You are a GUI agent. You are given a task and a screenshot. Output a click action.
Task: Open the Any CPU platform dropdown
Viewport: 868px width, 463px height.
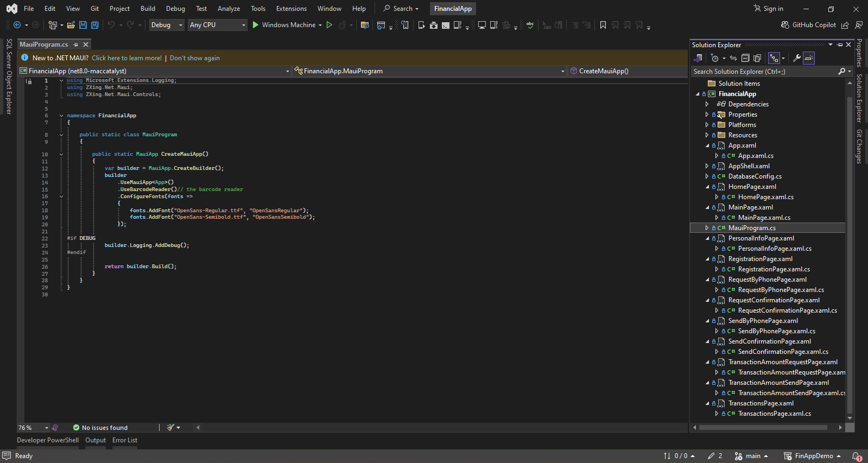coord(218,25)
